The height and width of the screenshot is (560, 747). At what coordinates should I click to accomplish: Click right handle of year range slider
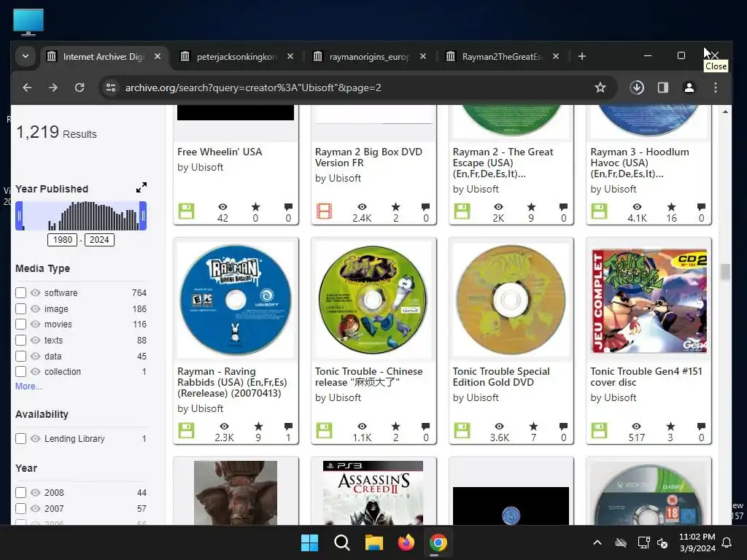(x=143, y=216)
